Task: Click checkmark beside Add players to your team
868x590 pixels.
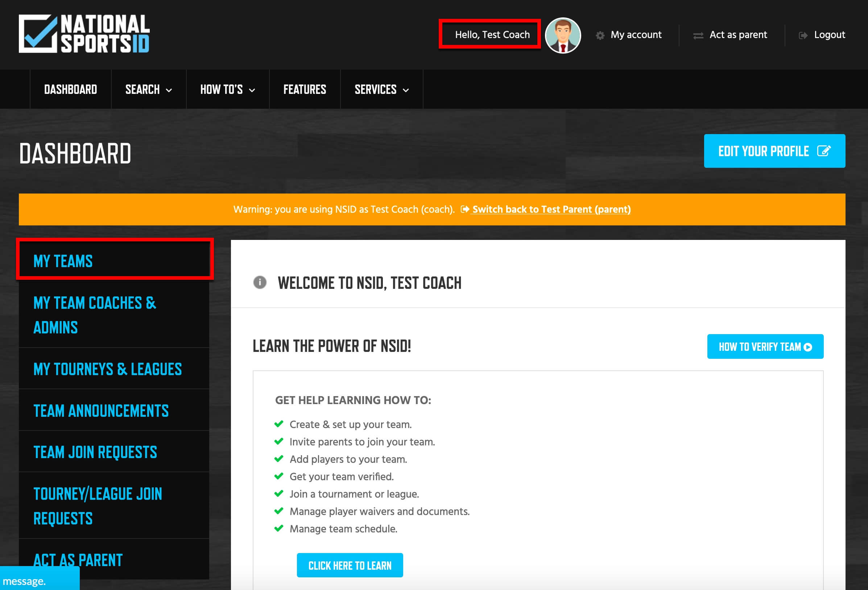Action: tap(278, 458)
